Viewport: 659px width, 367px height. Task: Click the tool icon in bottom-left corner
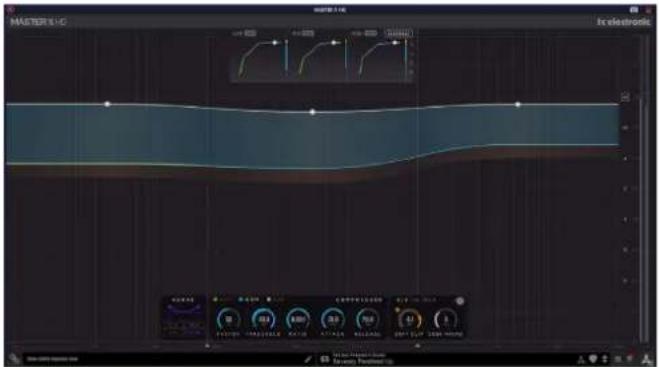(x=14, y=359)
